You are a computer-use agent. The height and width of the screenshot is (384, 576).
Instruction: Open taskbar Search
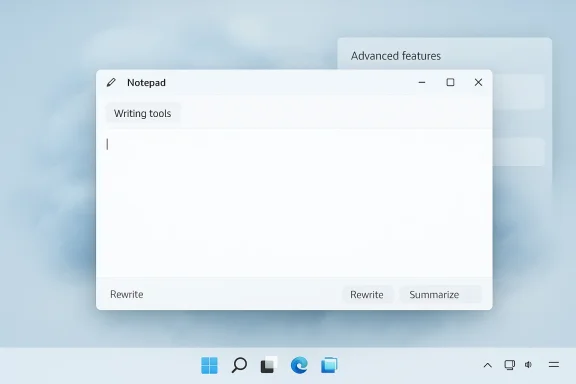(x=239, y=365)
